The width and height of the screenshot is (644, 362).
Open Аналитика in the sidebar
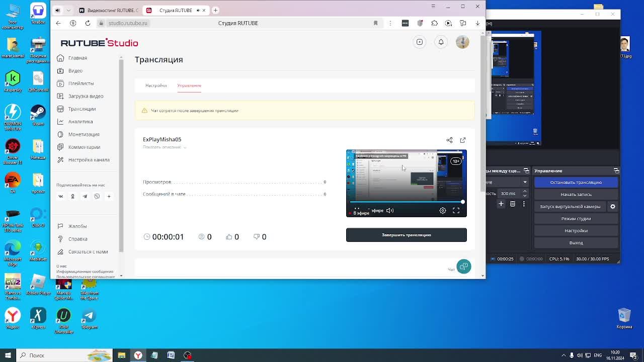pyautogui.click(x=80, y=122)
